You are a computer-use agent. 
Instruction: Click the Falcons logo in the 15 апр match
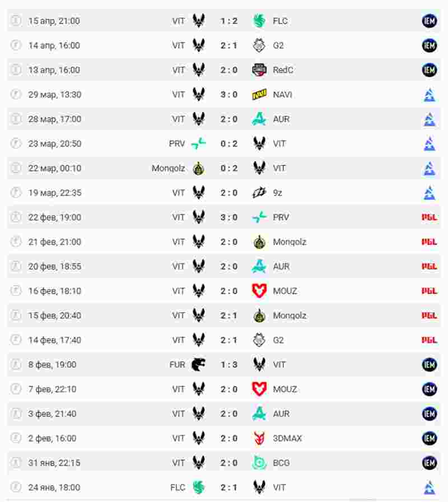259,21
